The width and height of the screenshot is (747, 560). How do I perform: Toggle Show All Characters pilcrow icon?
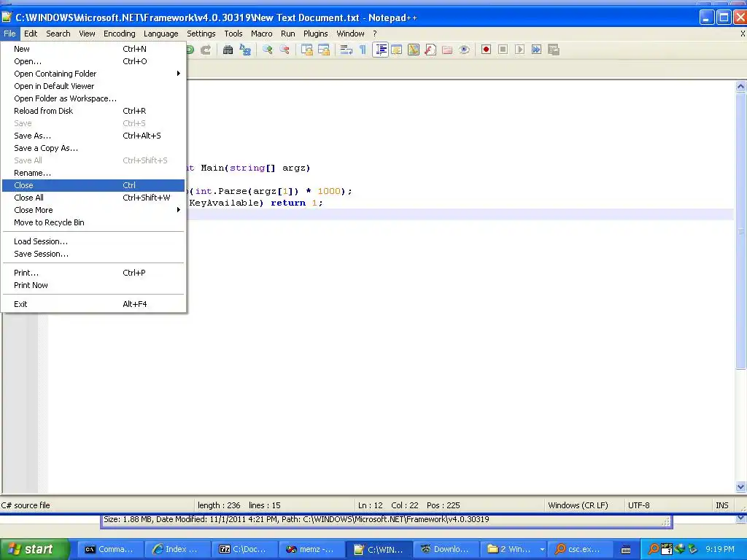pyautogui.click(x=363, y=50)
